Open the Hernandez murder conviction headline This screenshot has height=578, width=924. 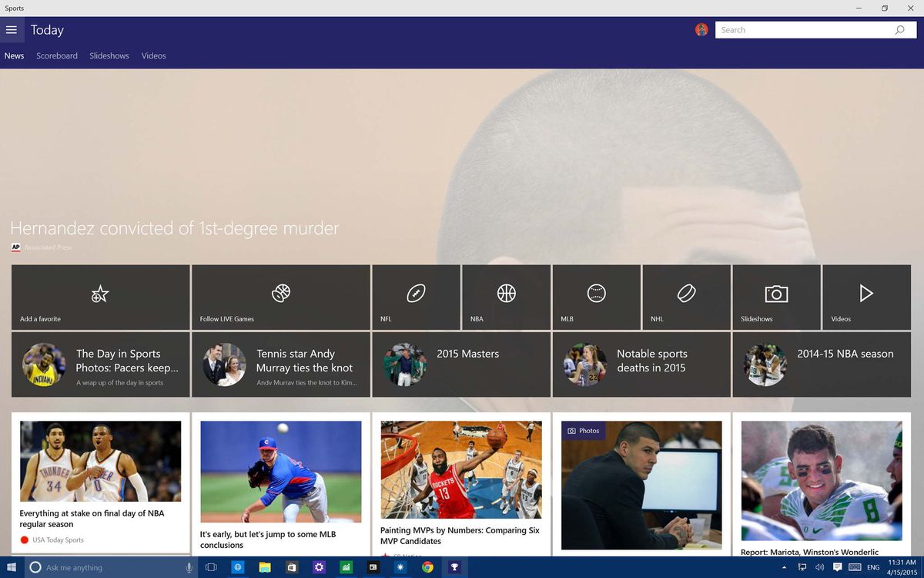(x=173, y=228)
